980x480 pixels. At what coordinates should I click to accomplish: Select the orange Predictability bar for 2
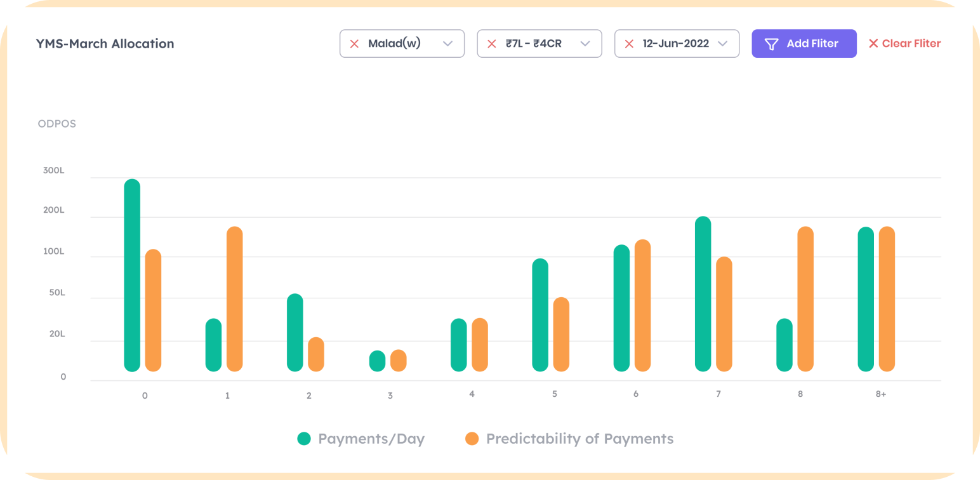(316, 354)
